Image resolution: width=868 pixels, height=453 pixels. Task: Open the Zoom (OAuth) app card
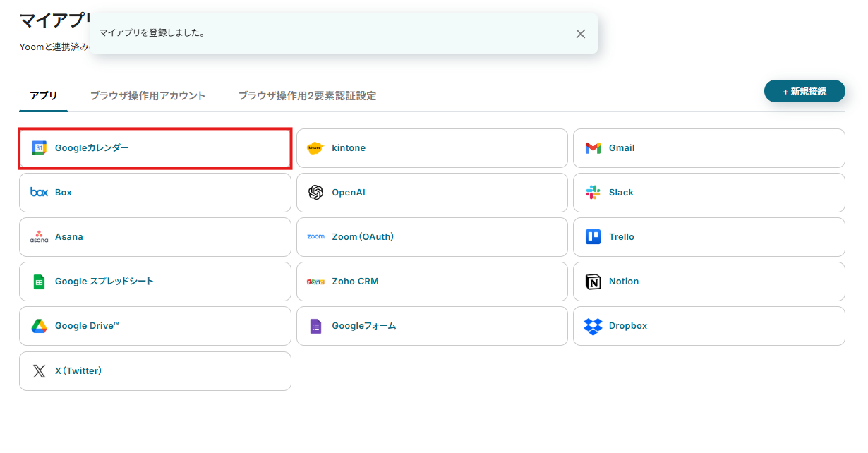pos(432,237)
